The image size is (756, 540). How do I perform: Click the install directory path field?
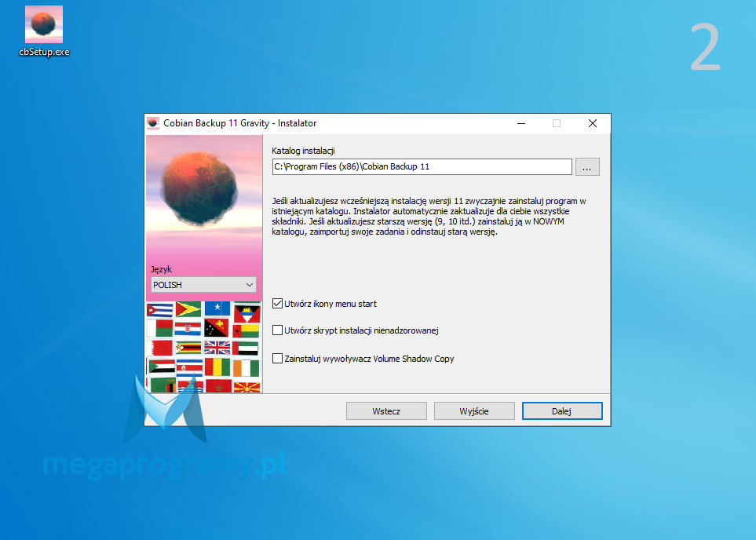[422, 167]
